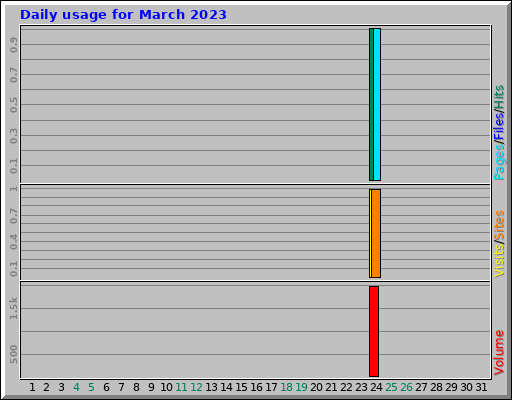Click day 27 on the x-axis
The image size is (512, 400).
click(421, 387)
